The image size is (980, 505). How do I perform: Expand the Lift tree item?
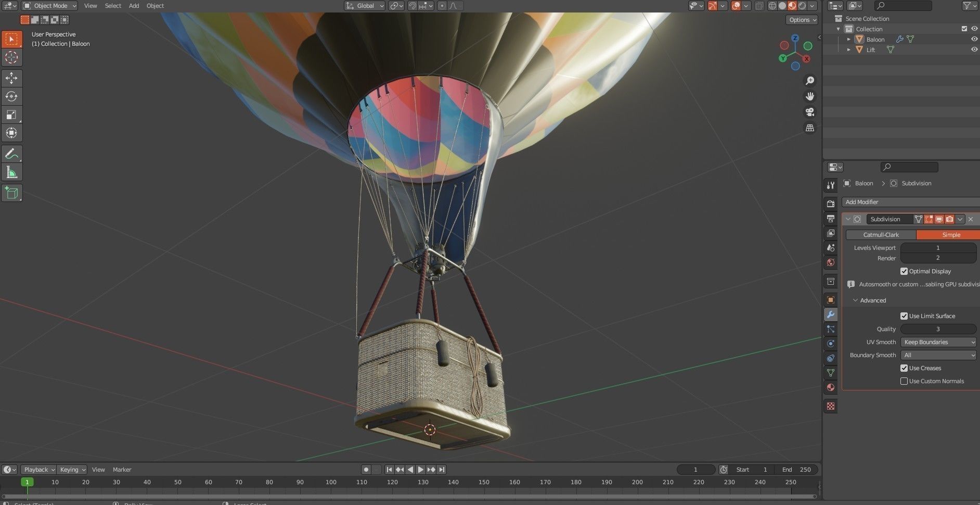[849, 50]
